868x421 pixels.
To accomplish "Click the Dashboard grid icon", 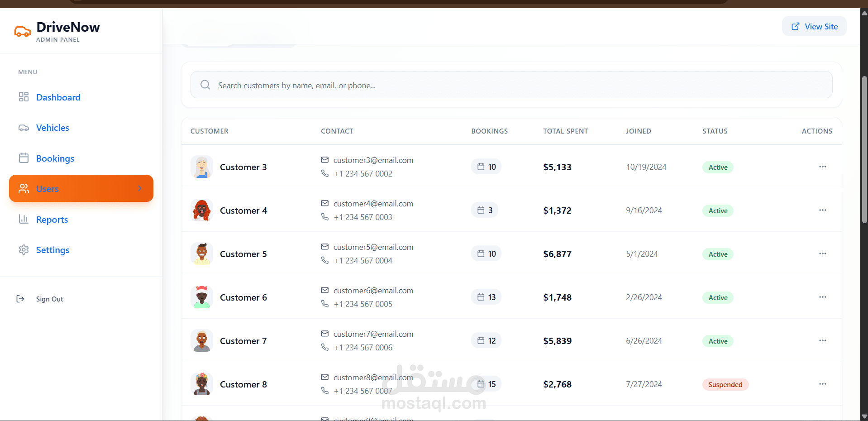I will (24, 97).
